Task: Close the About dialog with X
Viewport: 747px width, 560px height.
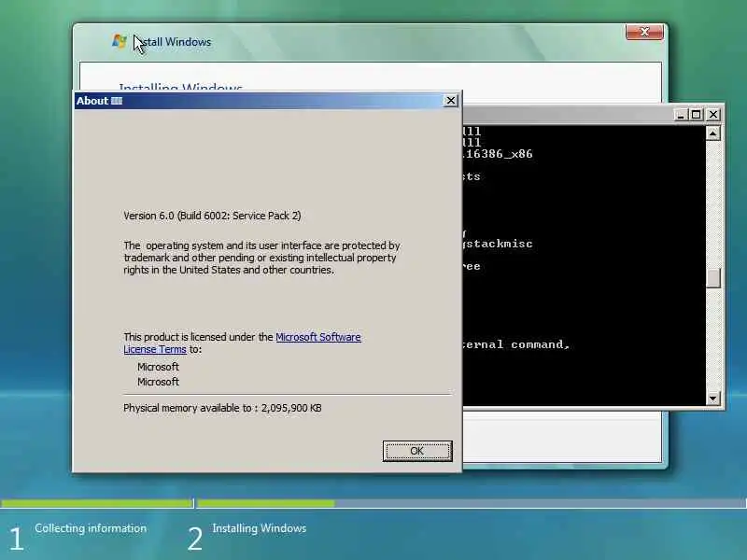Action: click(451, 101)
